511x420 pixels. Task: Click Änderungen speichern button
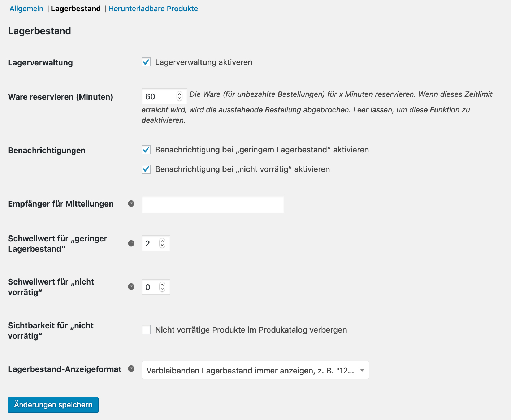[x=53, y=405]
